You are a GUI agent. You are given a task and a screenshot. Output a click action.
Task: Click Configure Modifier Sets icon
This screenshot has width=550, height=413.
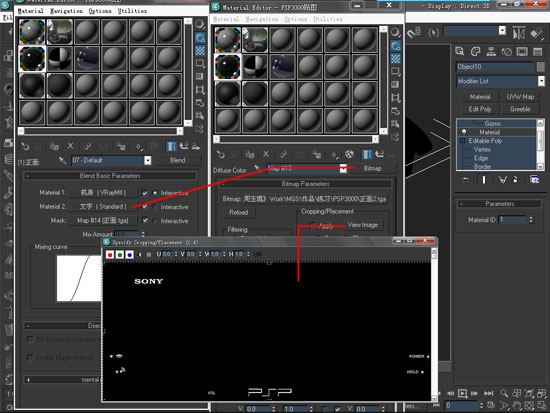534,180
